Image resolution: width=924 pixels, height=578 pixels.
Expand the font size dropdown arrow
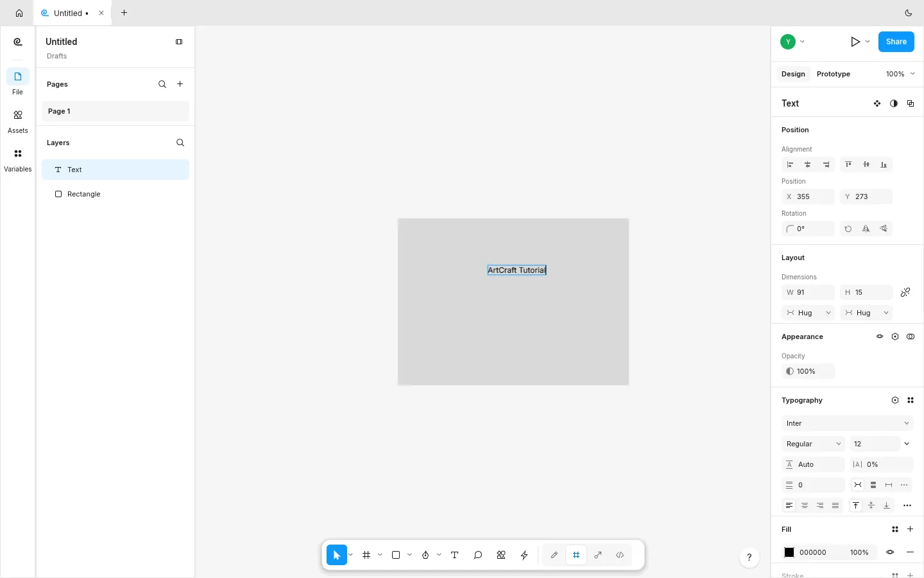click(x=907, y=444)
